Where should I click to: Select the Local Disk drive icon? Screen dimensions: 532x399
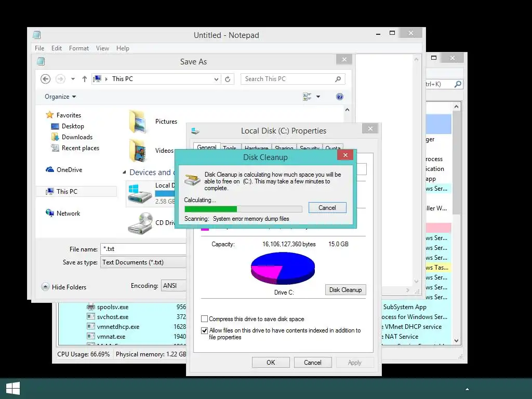pyautogui.click(x=140, y=194)
